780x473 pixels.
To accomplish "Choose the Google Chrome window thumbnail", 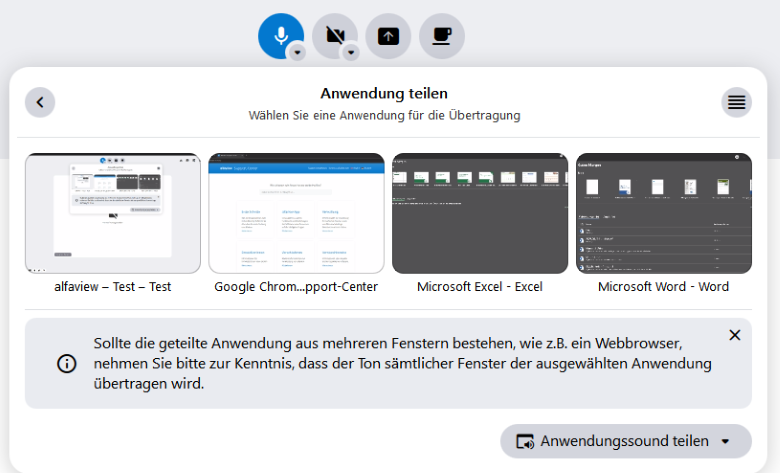I will point(296,213).
